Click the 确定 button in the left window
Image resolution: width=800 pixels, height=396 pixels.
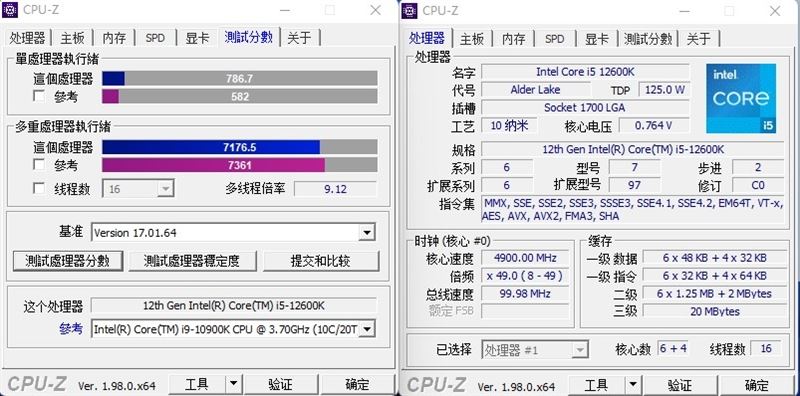[x=357, y=384]
